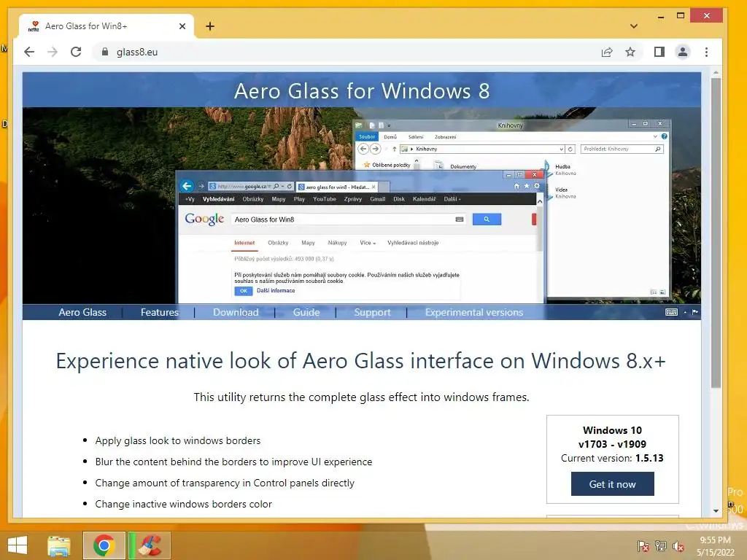Click 'Change inactive windows borders color' bullet
This screenshot has height=560, width=747.
(x=183, y=504)
